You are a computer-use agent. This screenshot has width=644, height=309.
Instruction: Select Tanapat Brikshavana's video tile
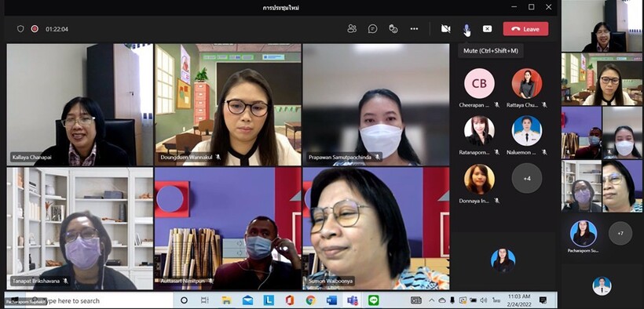(x=79, y=228)
